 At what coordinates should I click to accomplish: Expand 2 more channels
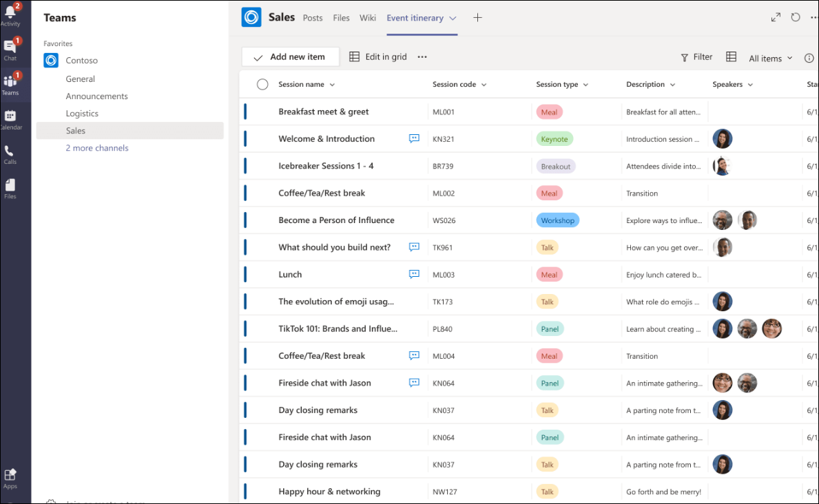tap(97, 148)
